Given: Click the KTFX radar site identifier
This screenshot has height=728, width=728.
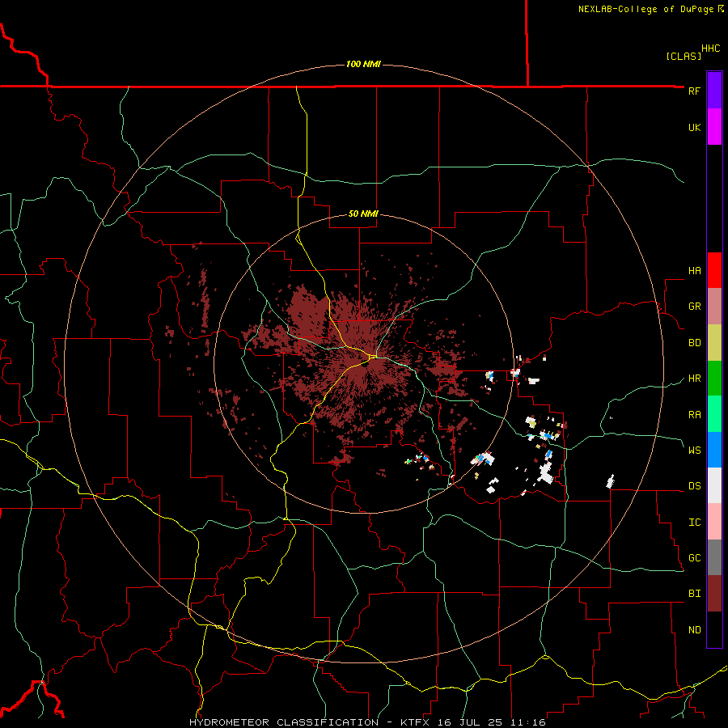Looking at the screenshot, I should (416, 722).
